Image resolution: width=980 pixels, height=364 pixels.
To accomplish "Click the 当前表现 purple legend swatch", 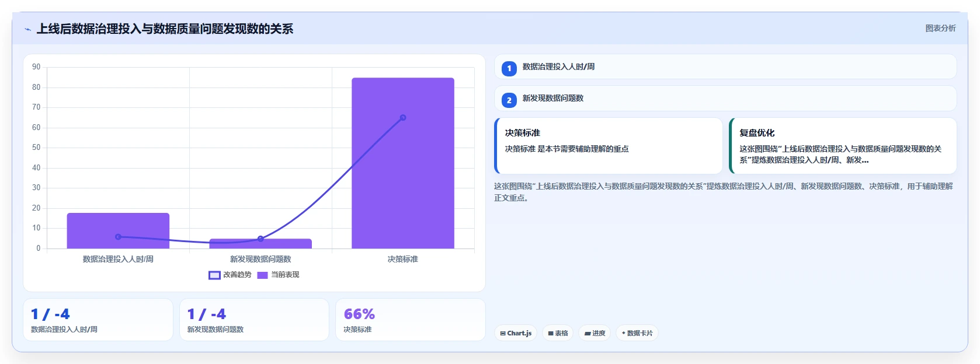I will pyautogui.click(x=262, y=275).
